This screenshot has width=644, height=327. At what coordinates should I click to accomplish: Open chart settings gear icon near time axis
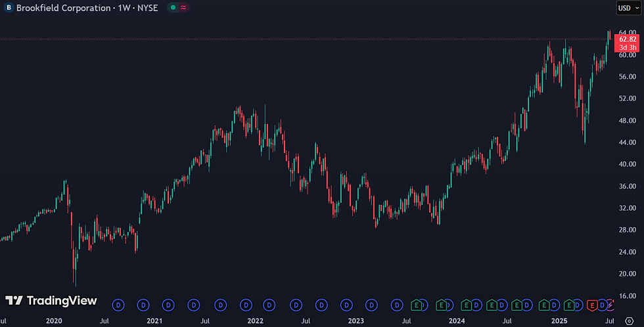630,321
